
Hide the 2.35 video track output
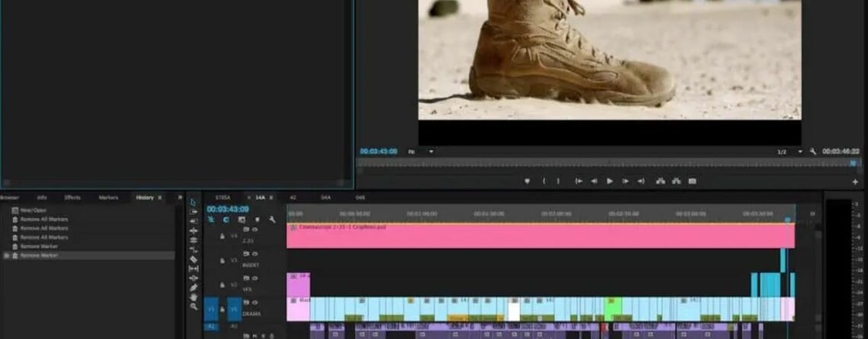click(x=255, y=229)
